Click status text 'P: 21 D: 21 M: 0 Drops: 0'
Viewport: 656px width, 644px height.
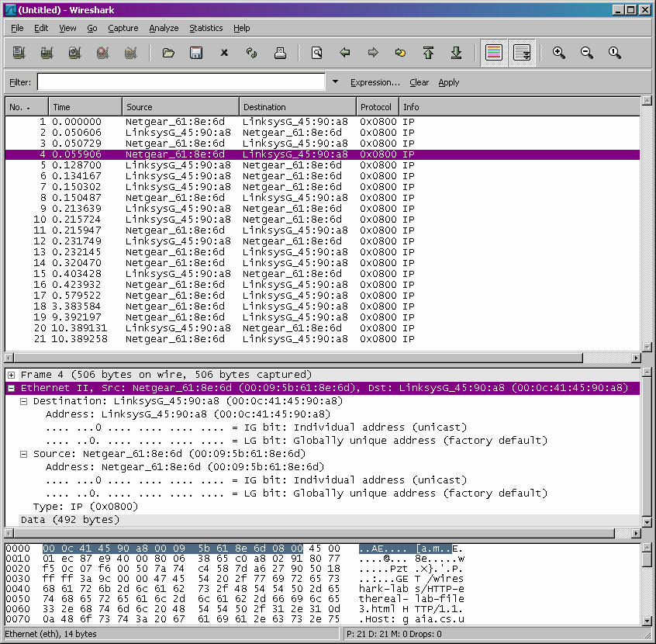394,634
